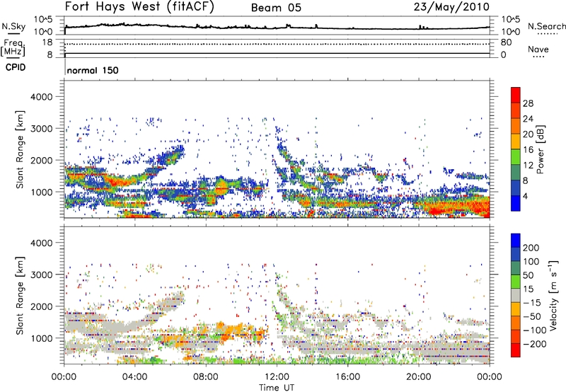Click the "N.Search" legend label
The image size is (566, 392).
click(546, 26)
